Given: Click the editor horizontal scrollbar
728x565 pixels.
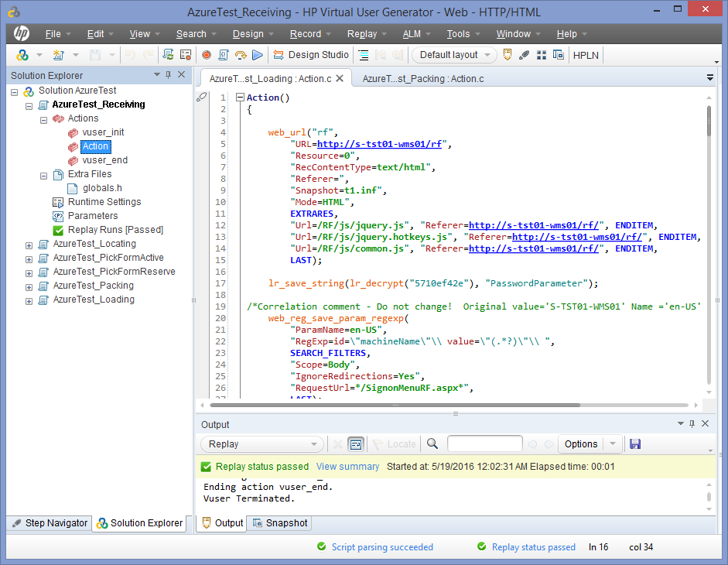Looking at the screenshot, I should click(395, 405).
